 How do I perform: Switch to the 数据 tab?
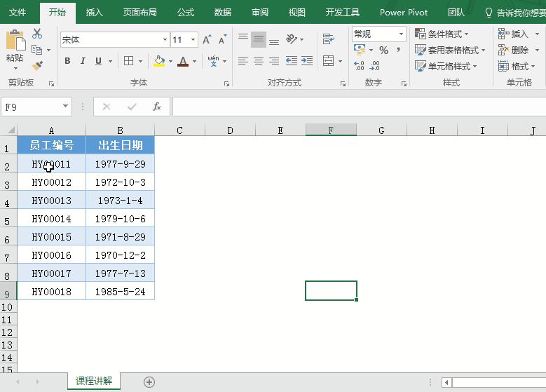click(x=223, y=13)
